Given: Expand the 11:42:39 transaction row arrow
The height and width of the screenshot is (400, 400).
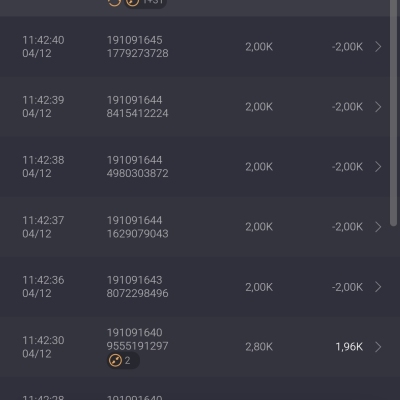Looking at the screenshot, I should pyautogui.click(x=378, y=107).
